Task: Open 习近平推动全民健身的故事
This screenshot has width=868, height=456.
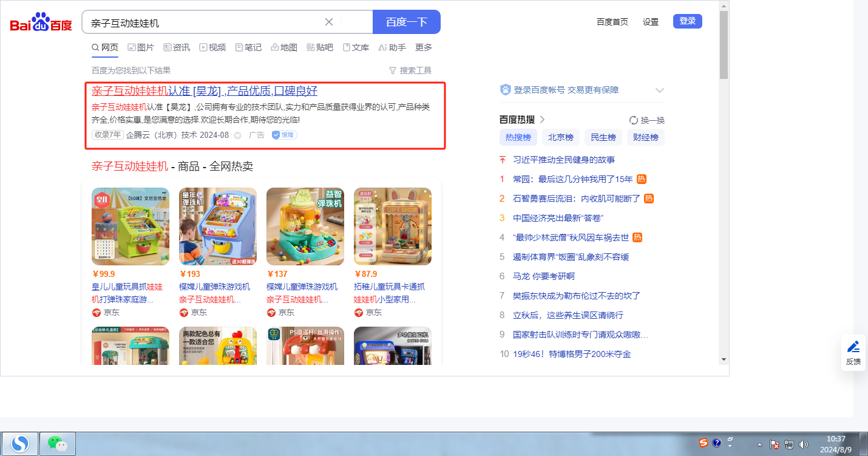Action: click(x=564, y=160)
